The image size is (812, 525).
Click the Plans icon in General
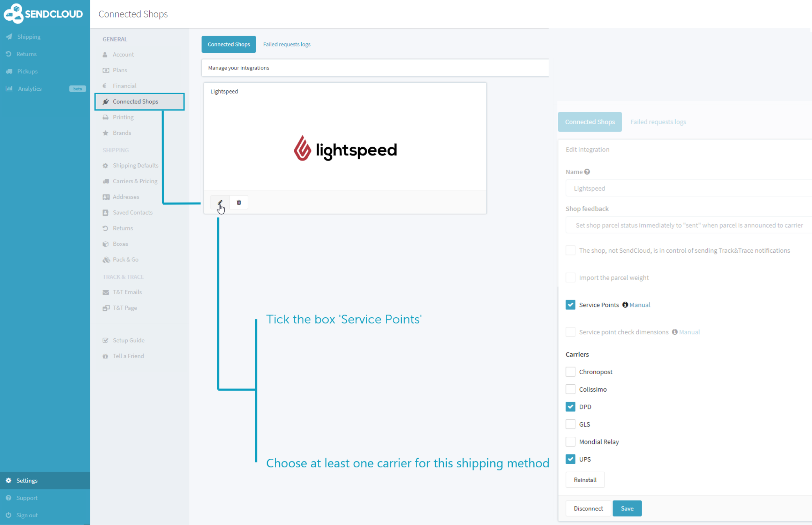click(x=106, y=70)
